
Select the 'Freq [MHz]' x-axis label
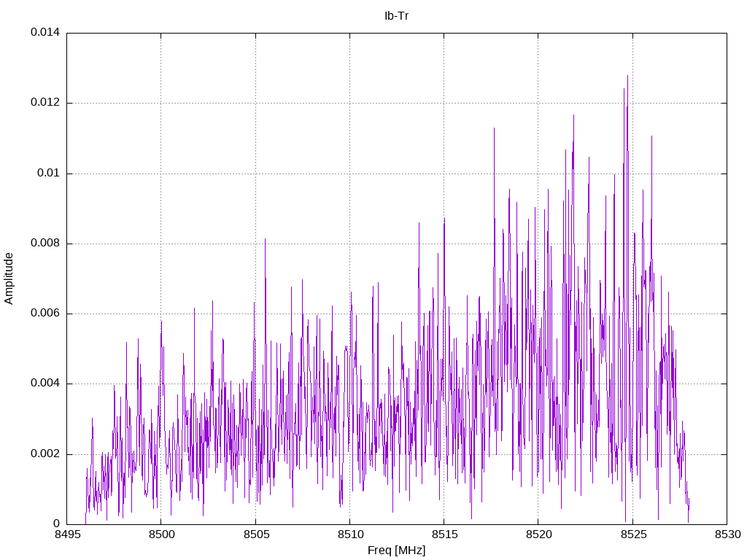pos(396,550)
